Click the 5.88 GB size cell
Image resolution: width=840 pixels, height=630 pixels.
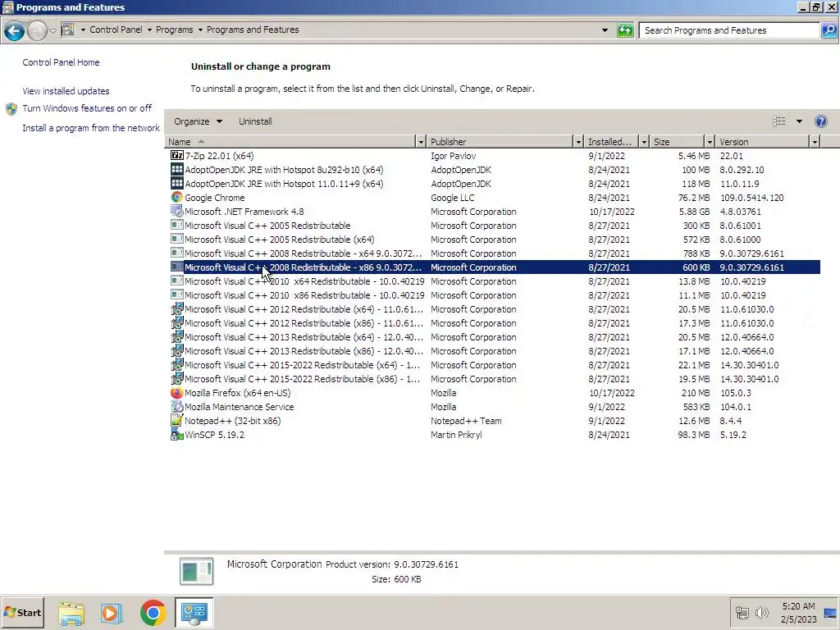point(694,212)
